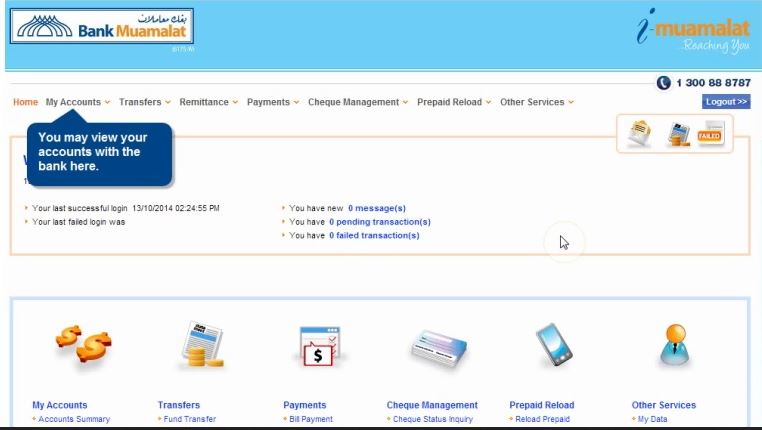
Task: Open the Accounts Summary link
Action: [x=74, y=419]
